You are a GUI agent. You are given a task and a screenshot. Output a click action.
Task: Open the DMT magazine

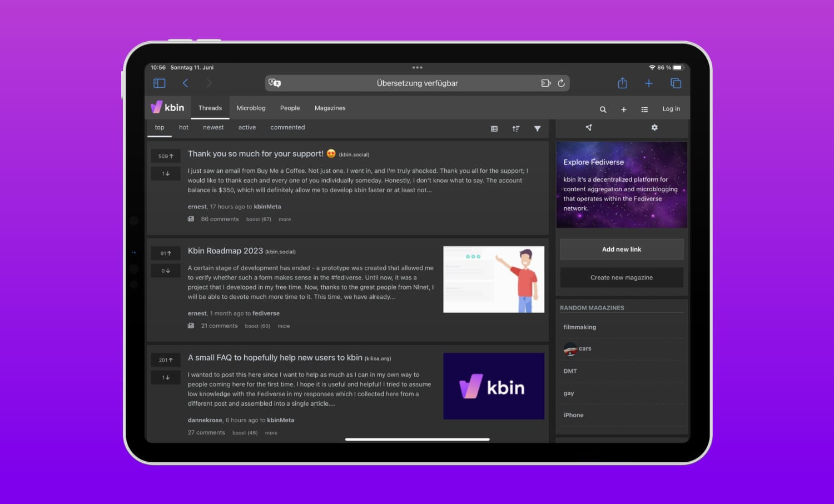570,371
